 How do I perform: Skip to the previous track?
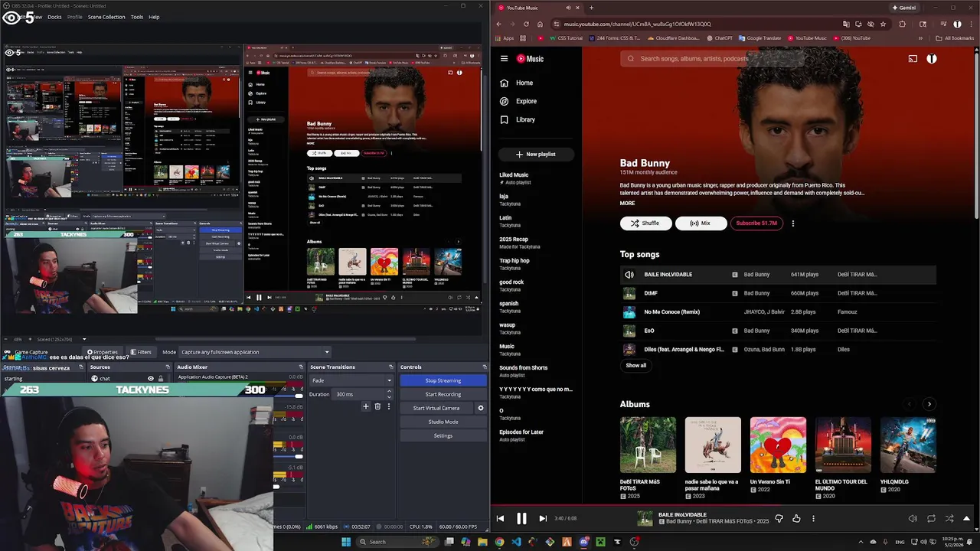[500, 519]
